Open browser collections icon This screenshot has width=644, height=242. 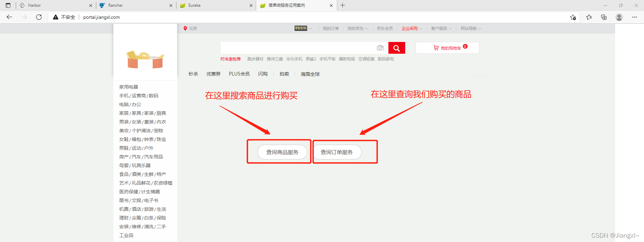(x=604, y=17)
